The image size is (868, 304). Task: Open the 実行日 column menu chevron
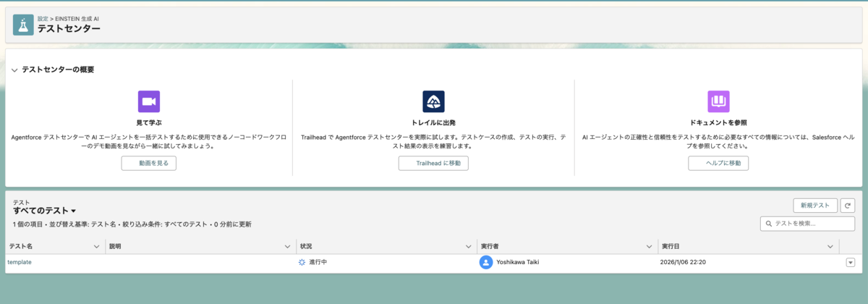pos(830,247)
